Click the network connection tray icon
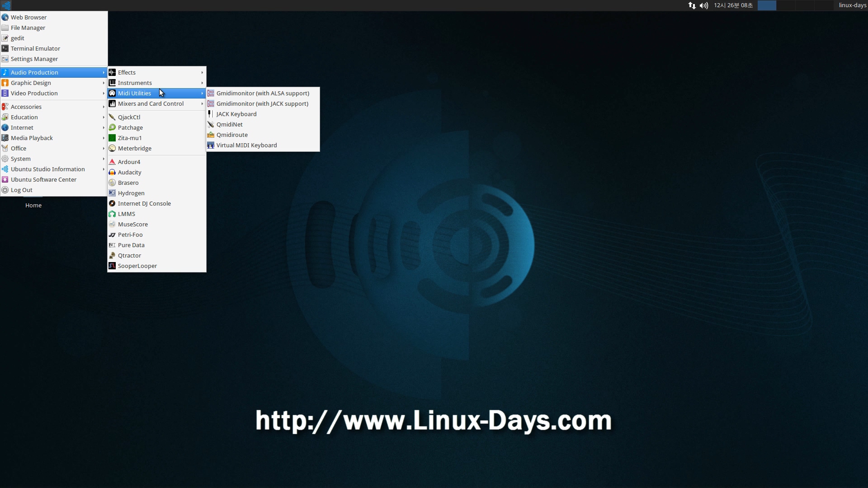This screenshot has width=868, height=488. click(x=692, y=5)
